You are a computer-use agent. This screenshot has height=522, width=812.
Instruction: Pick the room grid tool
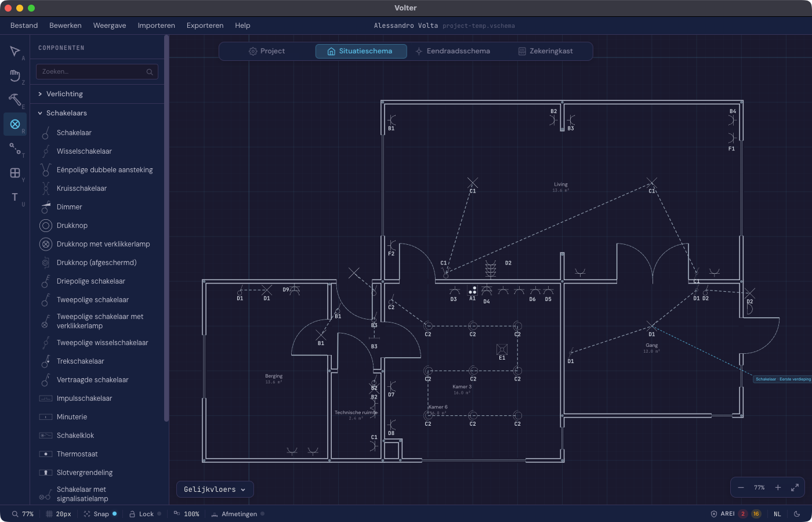coord(15,173)
